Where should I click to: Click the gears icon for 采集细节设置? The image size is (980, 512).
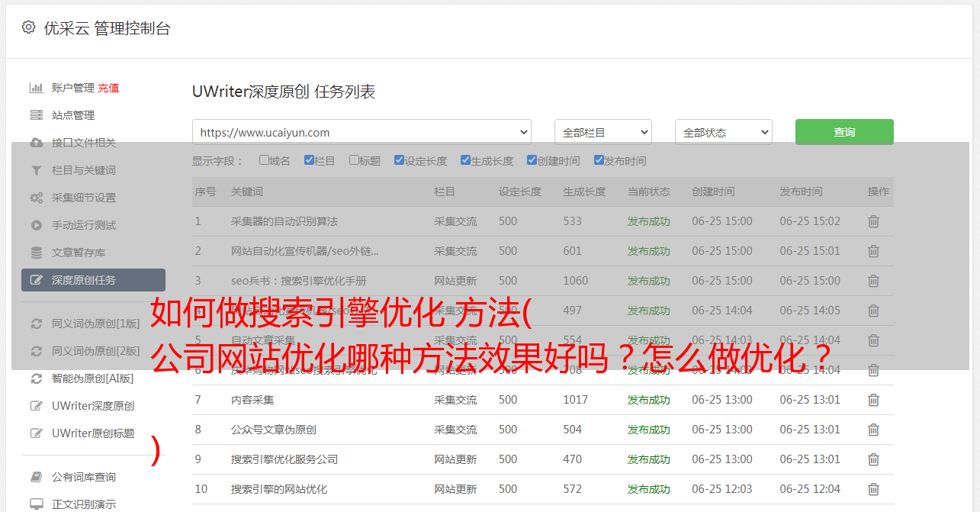[x=36, y=198]
